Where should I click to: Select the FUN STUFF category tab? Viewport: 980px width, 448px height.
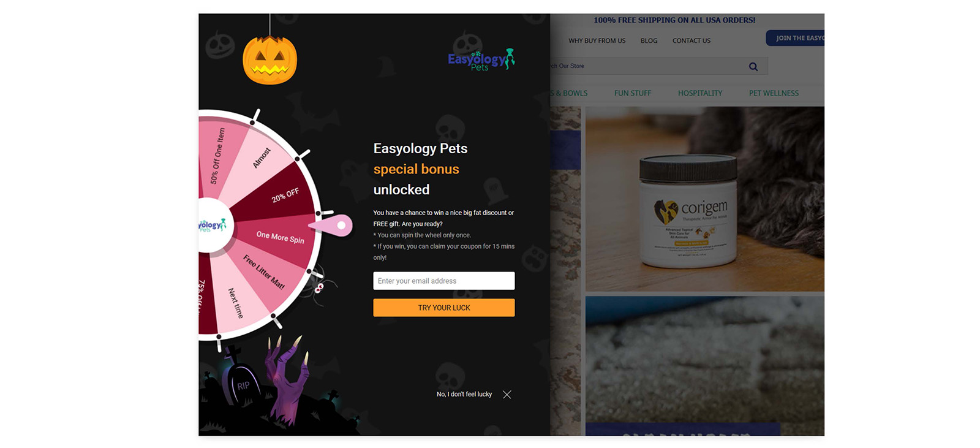[x=633, y=93]
